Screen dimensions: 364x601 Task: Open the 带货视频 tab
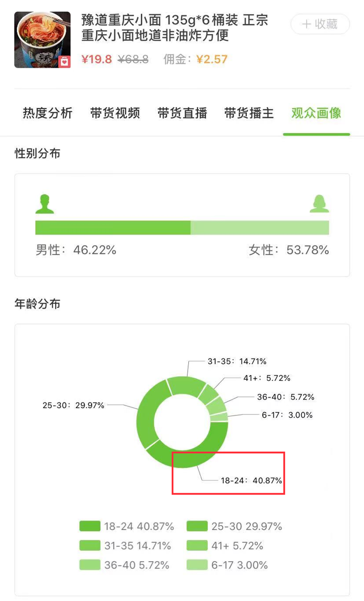point(115,113)
